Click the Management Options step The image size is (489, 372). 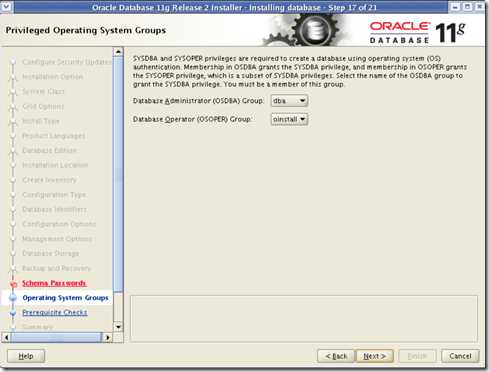57,239
